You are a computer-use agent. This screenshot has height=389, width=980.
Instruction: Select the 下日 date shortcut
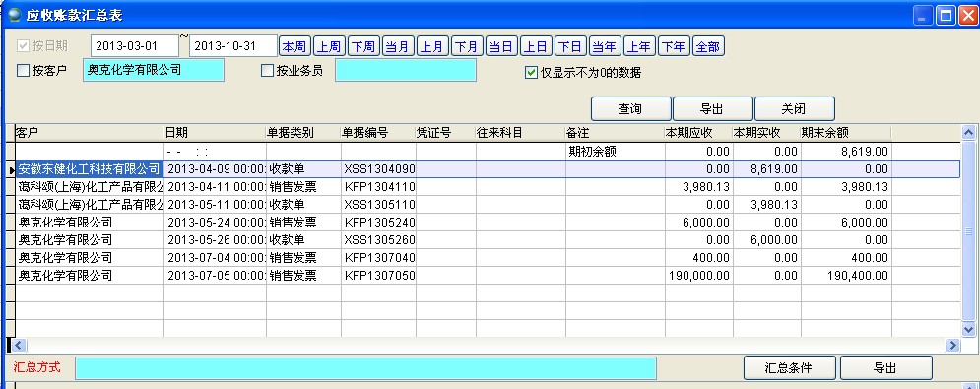[570, 46]
